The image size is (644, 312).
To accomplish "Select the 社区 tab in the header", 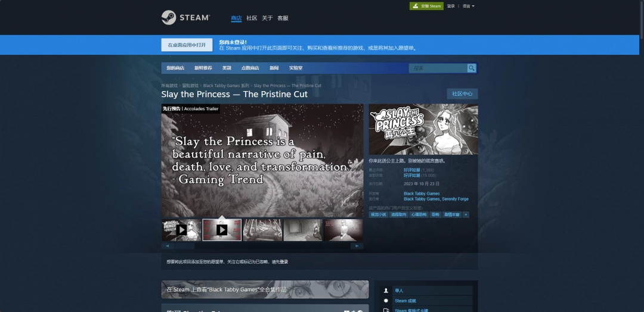I will [x=252, y=18].
